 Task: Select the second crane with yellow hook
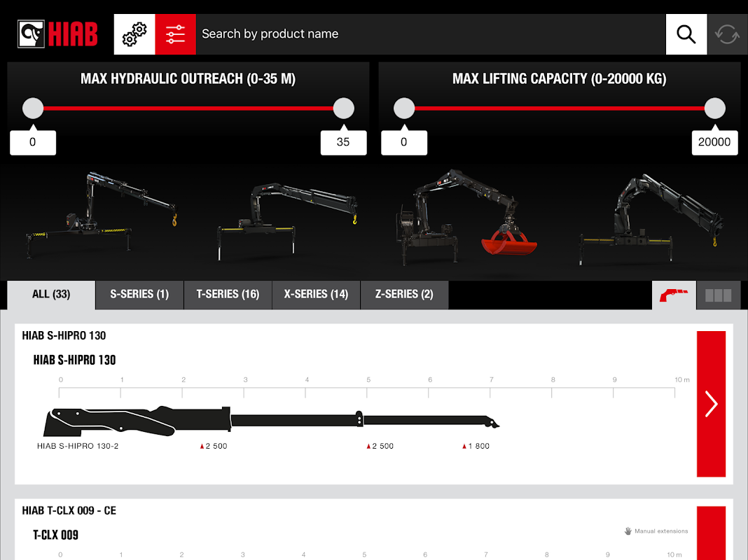pos(286,220)
